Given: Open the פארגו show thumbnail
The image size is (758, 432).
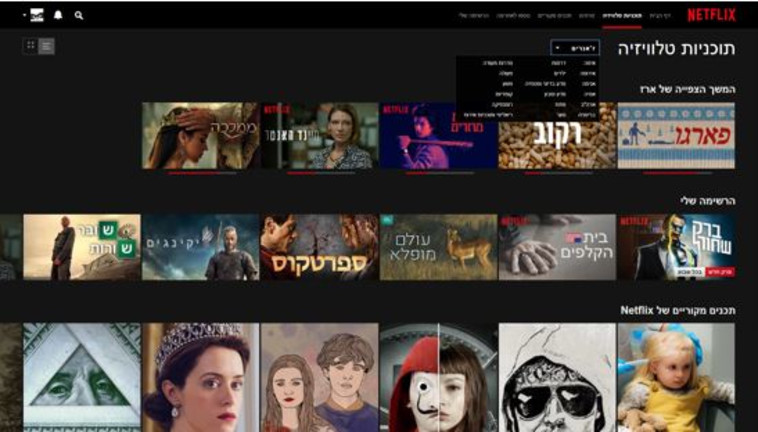Looking at the screenshot, I should [676, 135].
